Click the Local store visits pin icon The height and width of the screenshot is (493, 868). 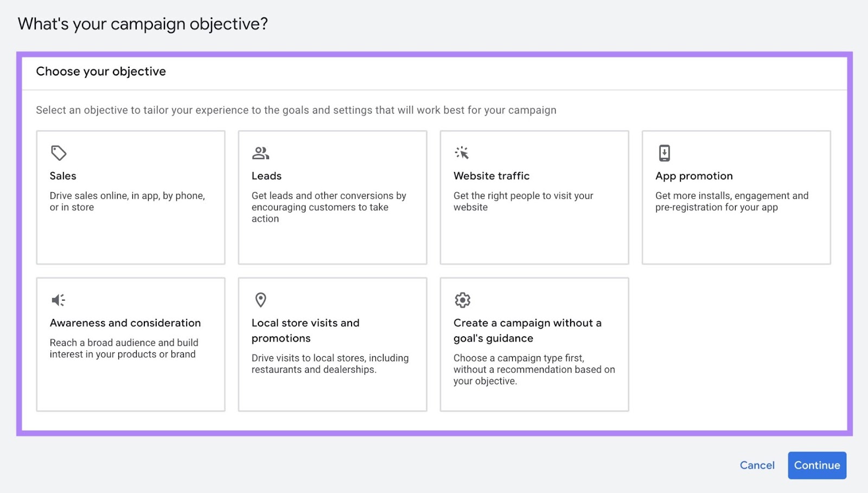click(x=261, y=300)
